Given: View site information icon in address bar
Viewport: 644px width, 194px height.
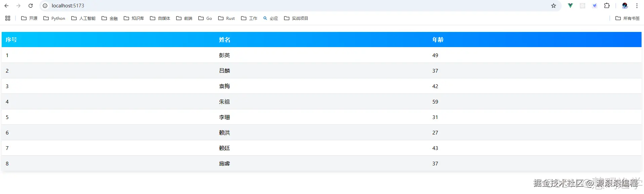Looking at the screenshot, I should [45, 6].
